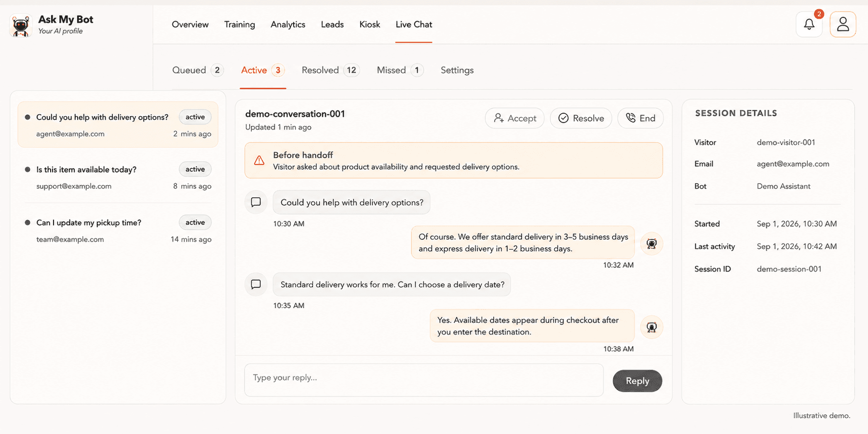The image size is (868, 434).
Task: Open the Kiosk page
Action: click(x=370, y=25)
